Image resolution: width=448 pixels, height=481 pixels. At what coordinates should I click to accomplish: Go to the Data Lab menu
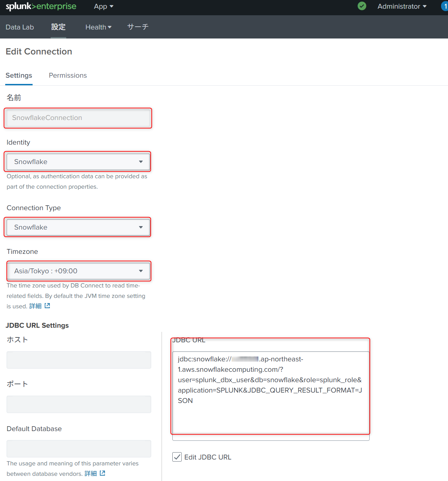point(20,27)
